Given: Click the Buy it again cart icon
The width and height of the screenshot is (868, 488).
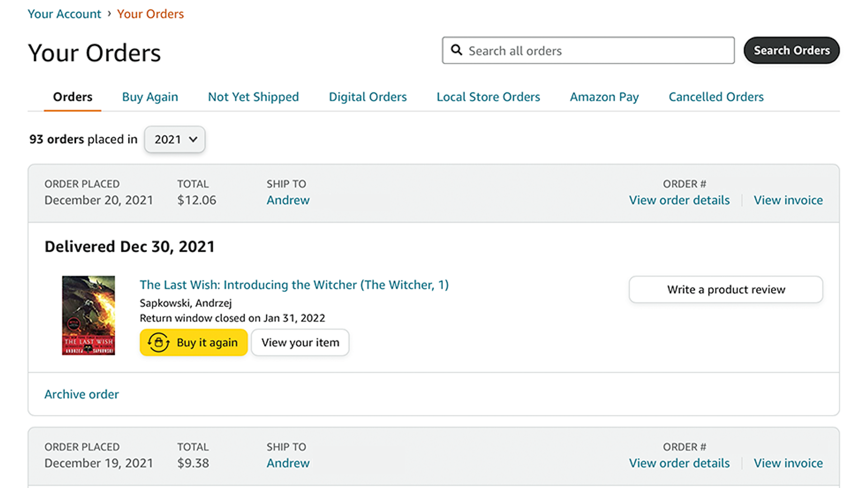Looking at the screenshot, I should point(159,343).
